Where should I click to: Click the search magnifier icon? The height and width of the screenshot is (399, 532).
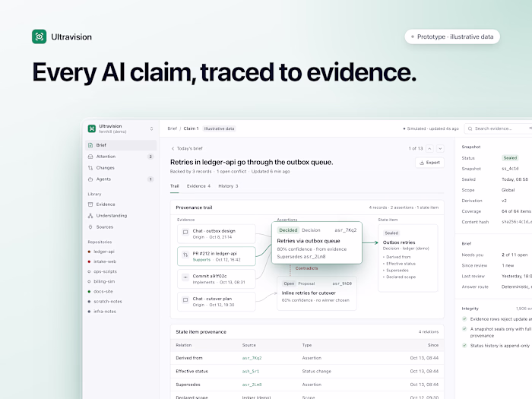tap(470, 128)
